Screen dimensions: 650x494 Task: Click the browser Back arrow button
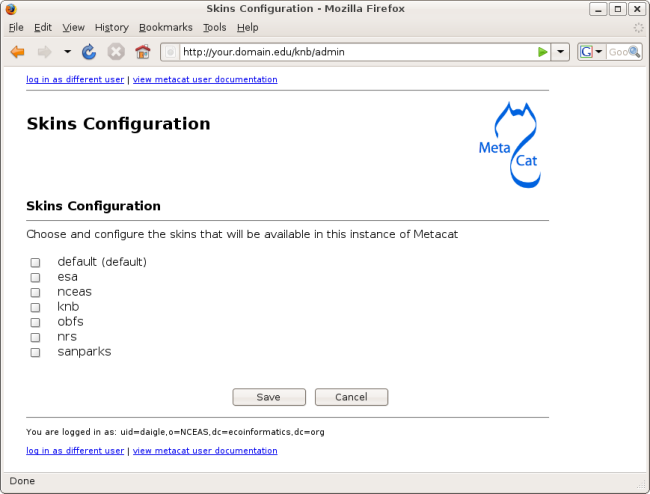pos(17,52)
